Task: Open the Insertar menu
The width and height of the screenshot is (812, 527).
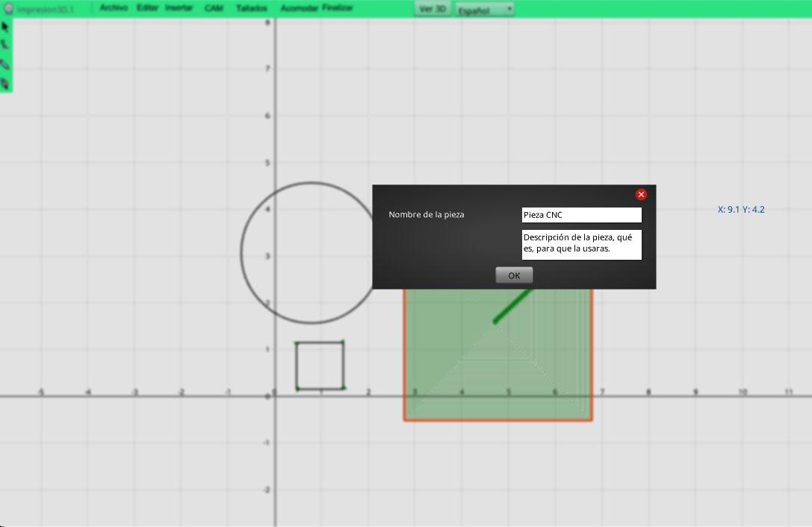Action: coord(179,8)
